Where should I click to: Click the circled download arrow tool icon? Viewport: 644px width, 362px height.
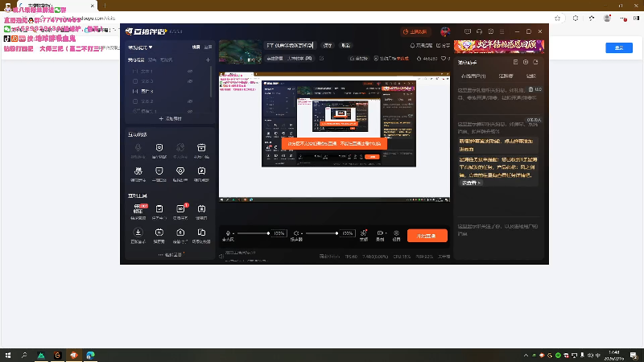pos(138,232)
